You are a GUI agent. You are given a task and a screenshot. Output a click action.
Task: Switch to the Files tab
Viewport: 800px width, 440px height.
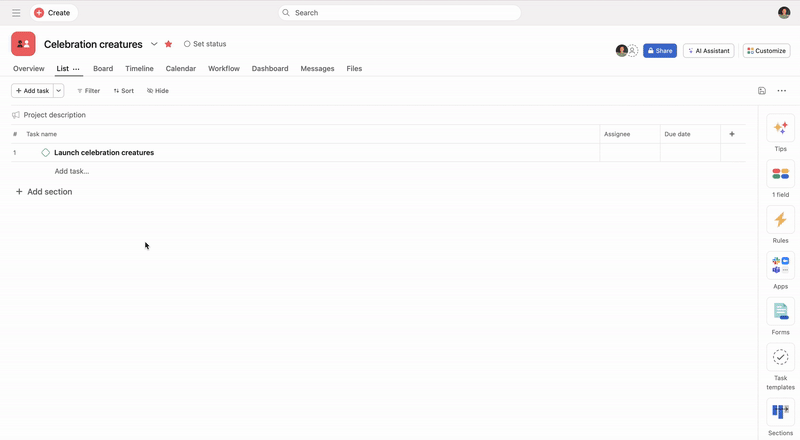pos(354,68)
